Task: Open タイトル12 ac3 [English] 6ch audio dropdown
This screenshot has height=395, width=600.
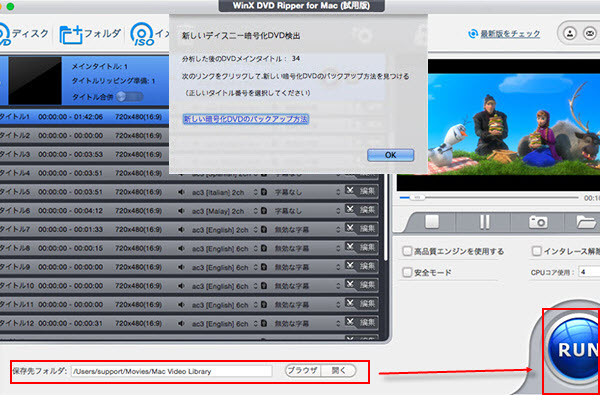Action: [224, 324]
